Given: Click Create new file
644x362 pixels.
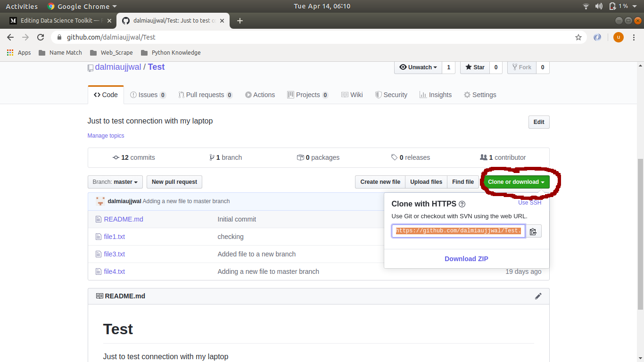Looking at the screenshot, I should coord(380,182).
